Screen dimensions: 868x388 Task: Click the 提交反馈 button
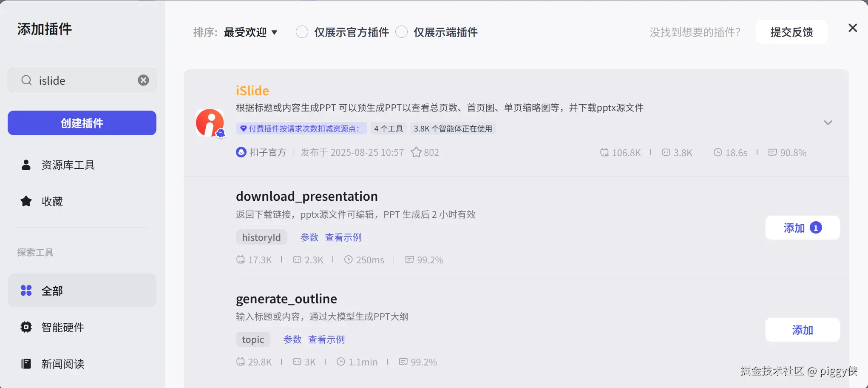click(x=791, y=32)
